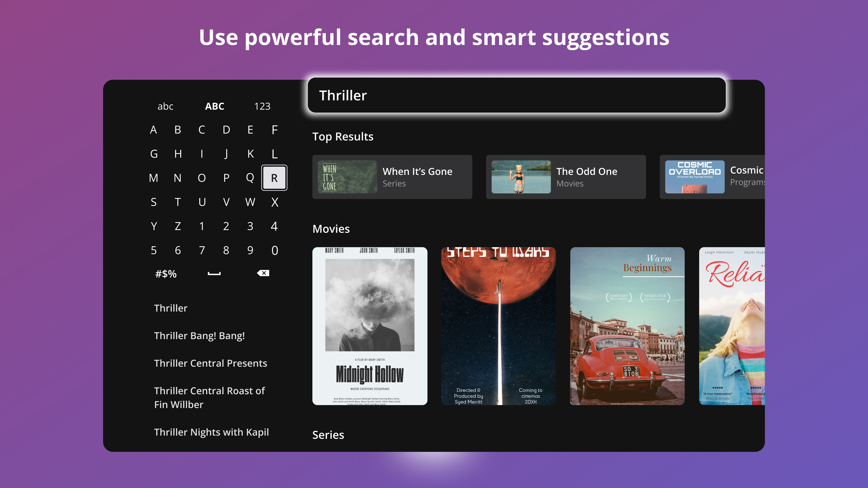Tap the letter K key

tap(250, 154)
